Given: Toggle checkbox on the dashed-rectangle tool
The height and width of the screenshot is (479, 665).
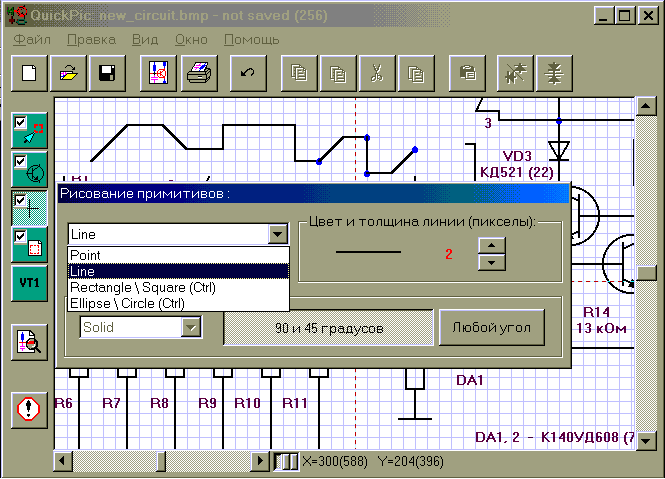Looking at the screenshot, I should click(20, 235).
